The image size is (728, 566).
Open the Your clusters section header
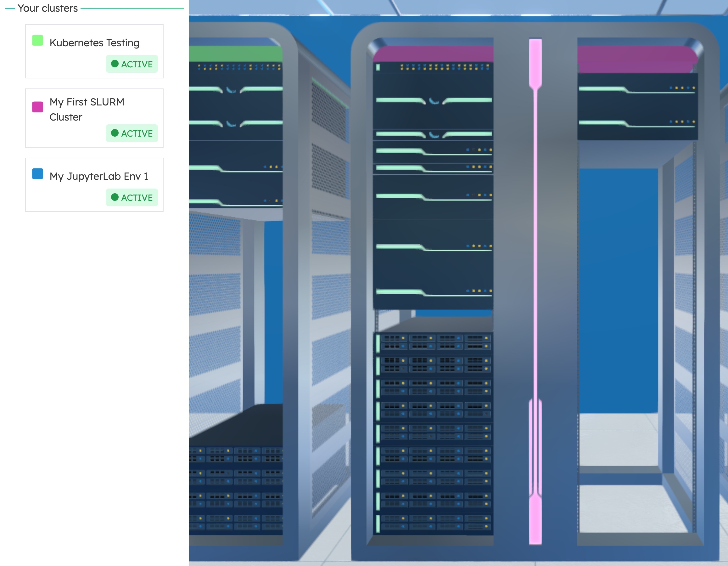pos(48,8)
